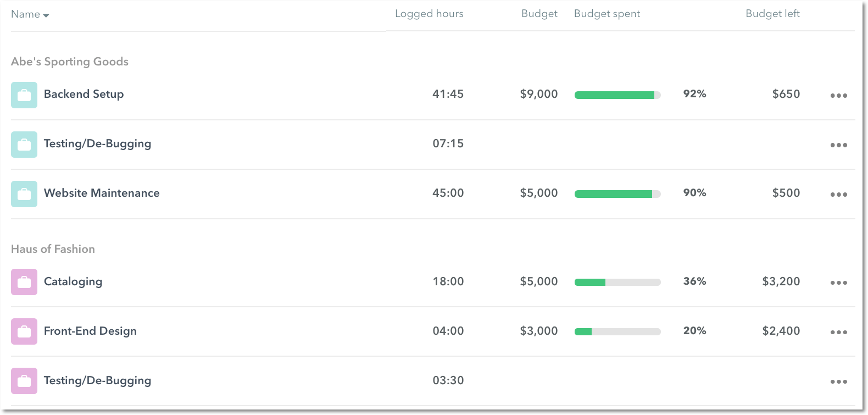Click the Front-End Design briefcase icon

24,331
